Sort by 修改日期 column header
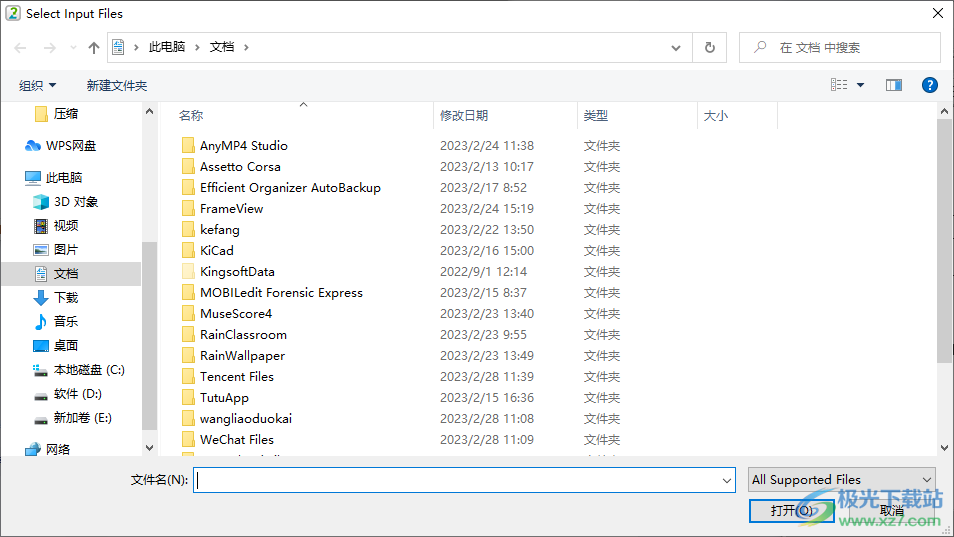The image size is (954, 537). [x=464, y=116]
